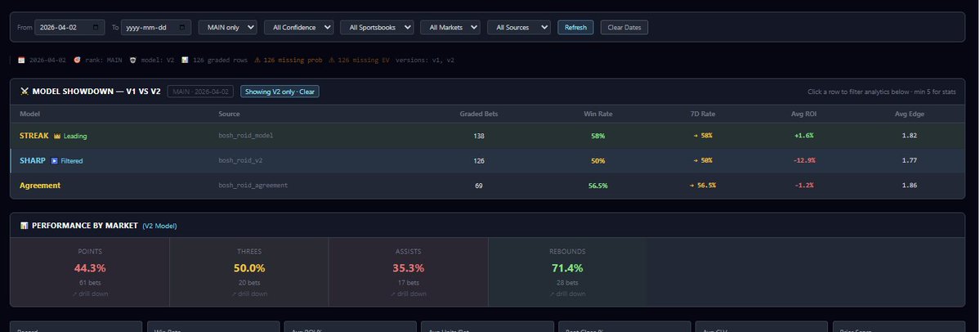980x332 pixels.
Task: Click the +1.6% Avg ROI value
Action: click(803, 136)
